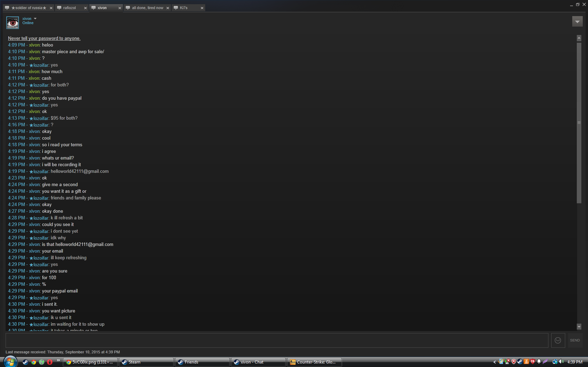Launch Opera from the quick launch bar

[x=50, y=362]
